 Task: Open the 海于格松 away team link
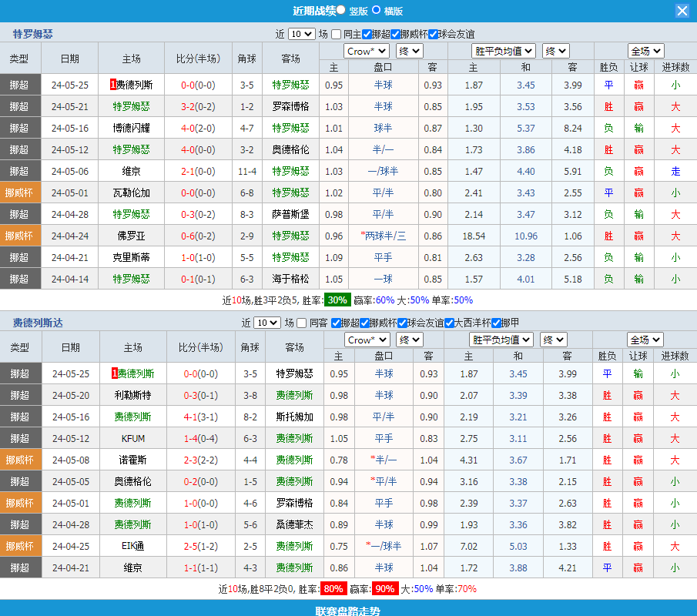[x=290, y=279]
